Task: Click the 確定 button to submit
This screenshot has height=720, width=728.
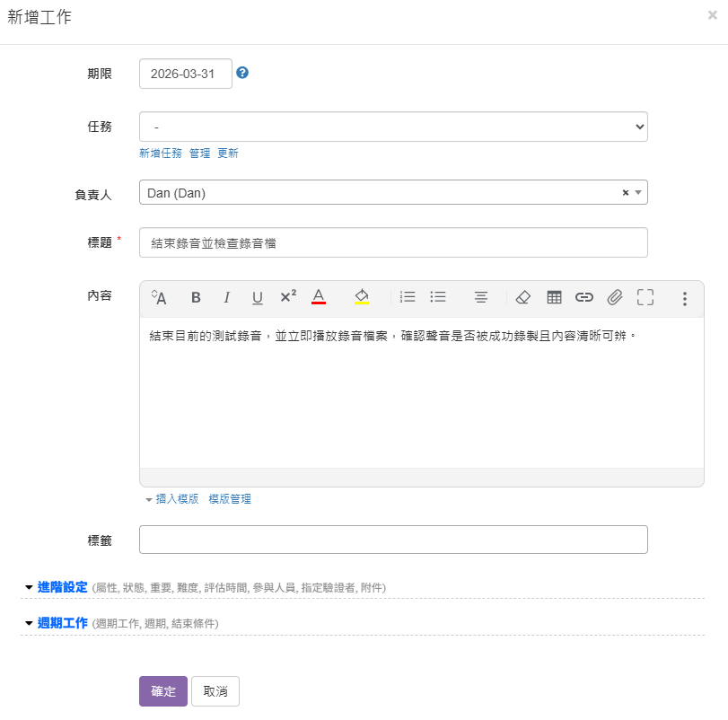Action: pos(163,691)
